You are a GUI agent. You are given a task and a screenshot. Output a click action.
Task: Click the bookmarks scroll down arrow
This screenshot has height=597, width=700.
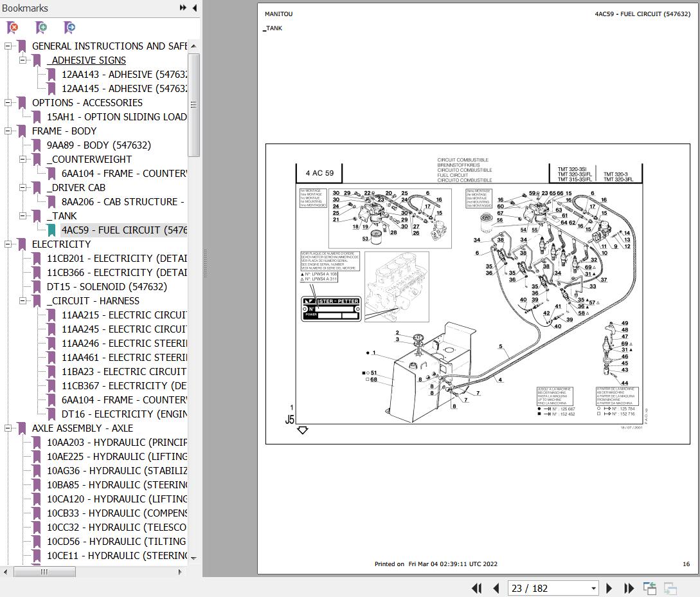(x=193, y=558)
